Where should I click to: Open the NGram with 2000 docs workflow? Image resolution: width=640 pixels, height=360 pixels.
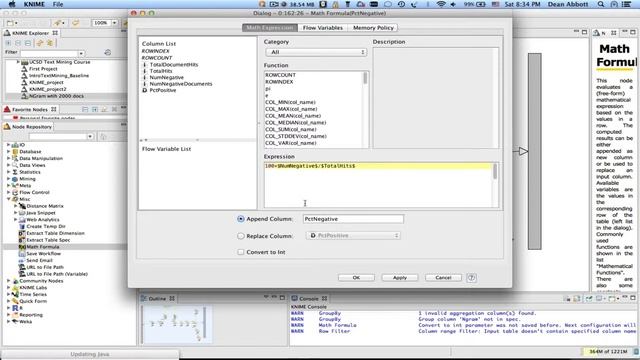[x=56, y=96]
